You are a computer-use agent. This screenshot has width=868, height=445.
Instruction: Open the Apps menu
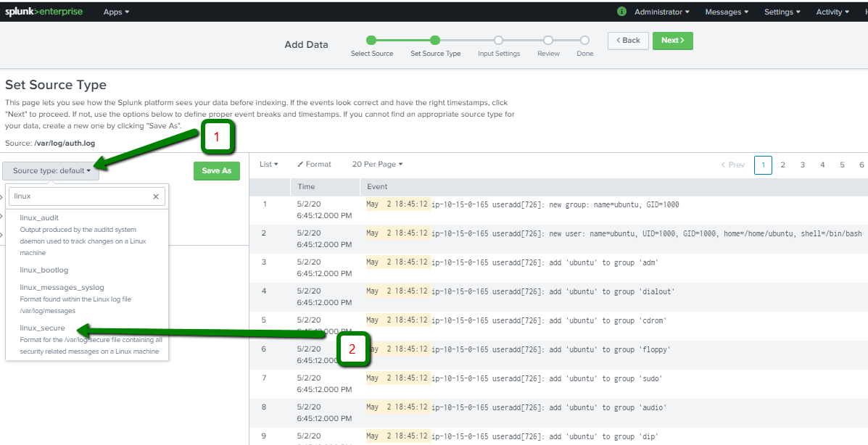[115, 11]
